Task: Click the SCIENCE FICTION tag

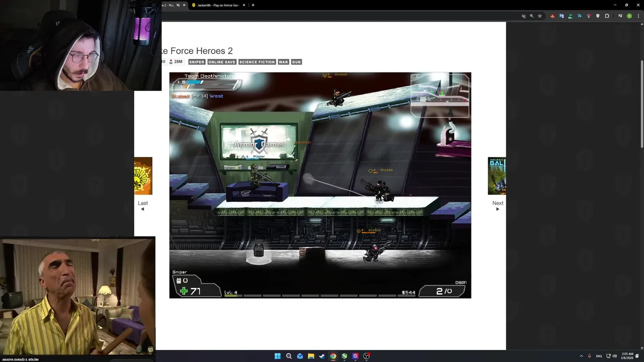Action: click(257, 62)
